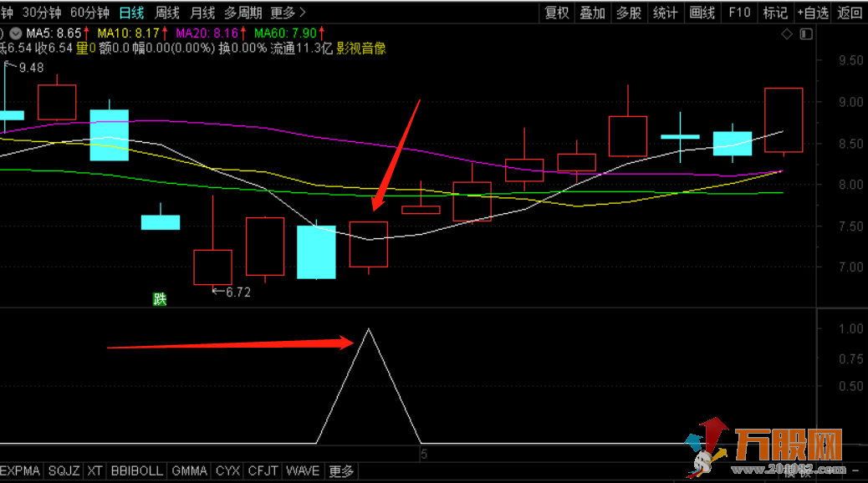This screenshot has height=483, width=868.
Task: Switch to 60分钟 period
Action: [x=89, y=13]
